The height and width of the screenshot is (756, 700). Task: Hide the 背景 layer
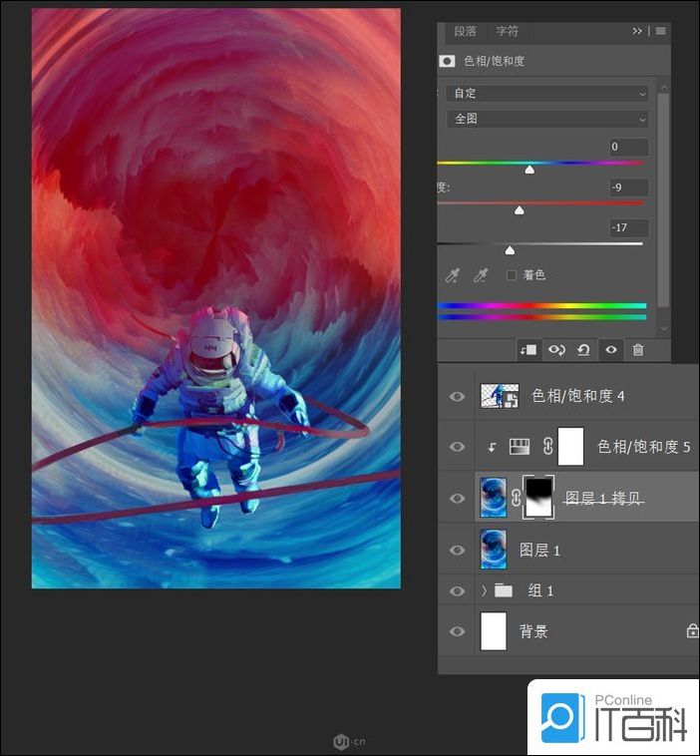(457, 631)
